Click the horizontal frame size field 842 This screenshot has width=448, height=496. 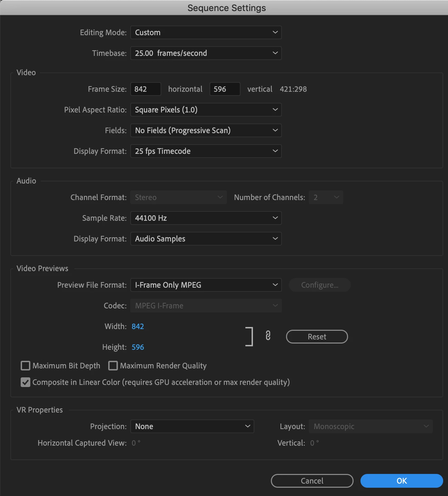coord(146,89)
